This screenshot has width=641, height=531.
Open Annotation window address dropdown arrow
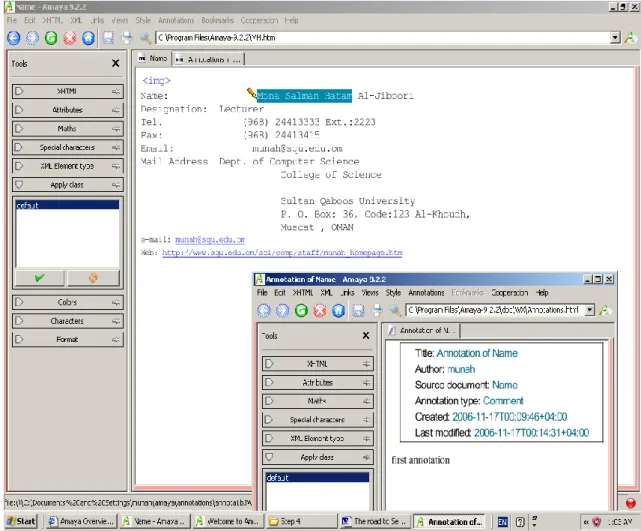(x=589, y=310)
